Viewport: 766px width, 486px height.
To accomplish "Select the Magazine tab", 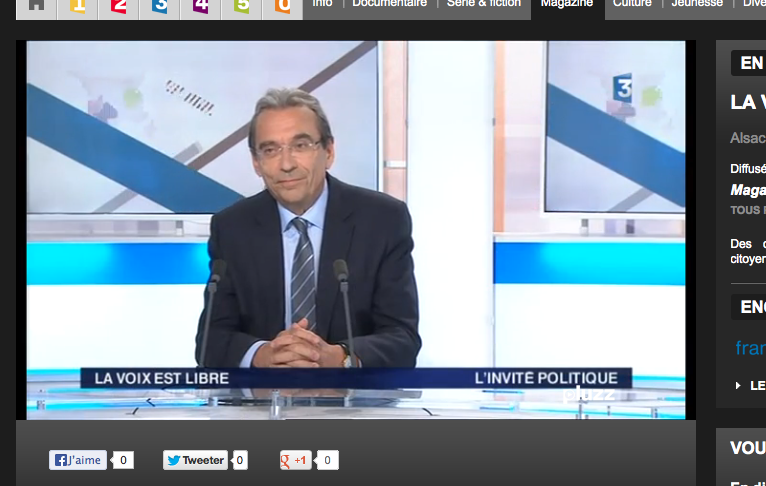I will (566, 5).
